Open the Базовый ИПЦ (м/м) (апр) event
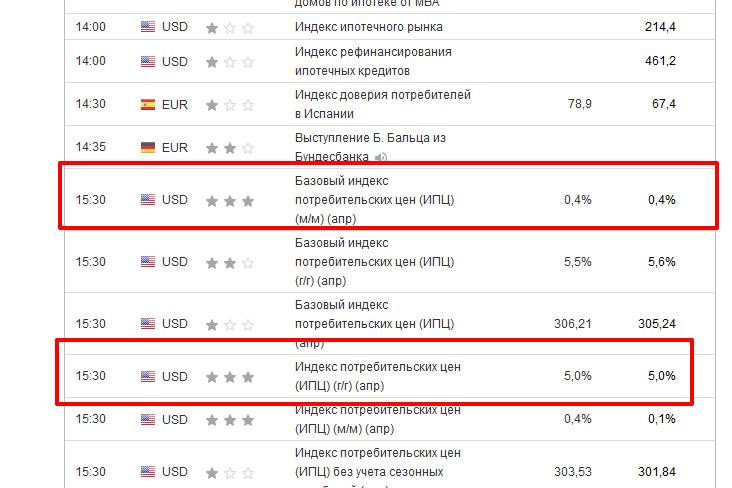This screenshot has width=732, height=488. point(375,199)
